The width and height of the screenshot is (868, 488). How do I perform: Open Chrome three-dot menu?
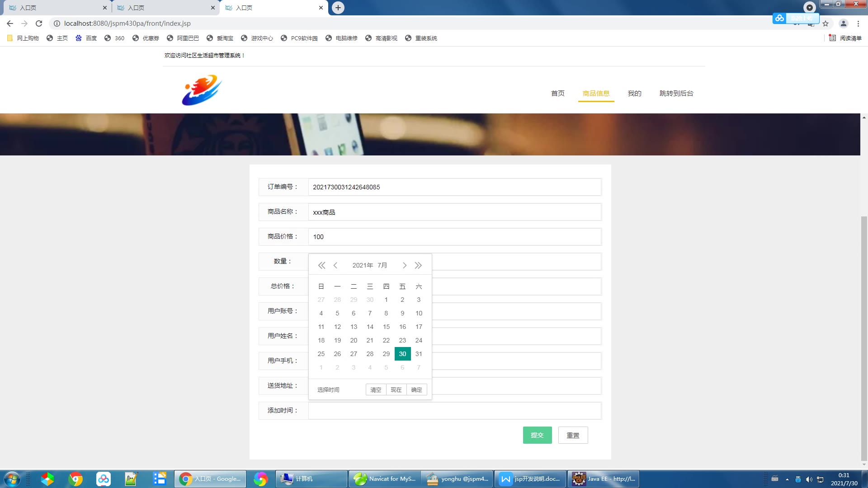click(858, 23)
